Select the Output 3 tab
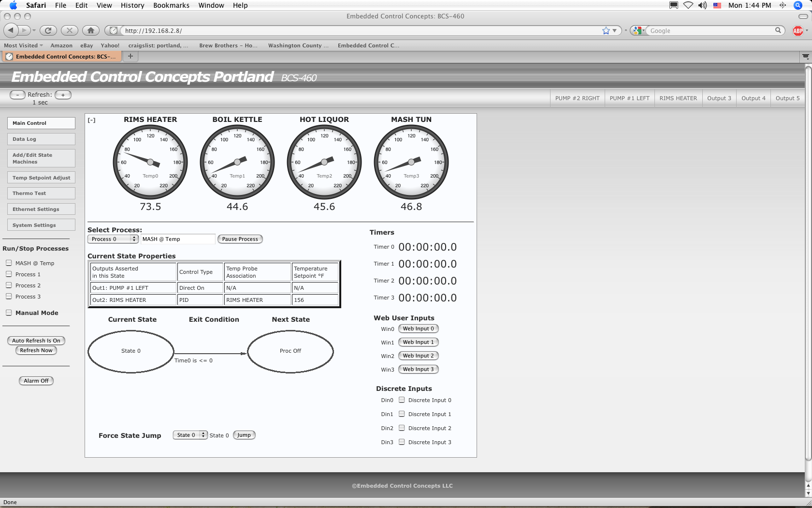This screenshot has height=508, width=812. coord(719,98)
